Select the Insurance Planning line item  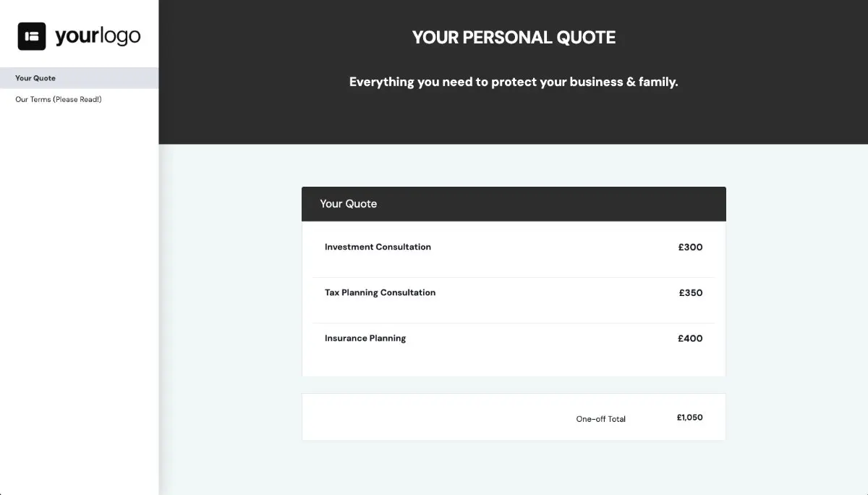[x=365, y=338]
